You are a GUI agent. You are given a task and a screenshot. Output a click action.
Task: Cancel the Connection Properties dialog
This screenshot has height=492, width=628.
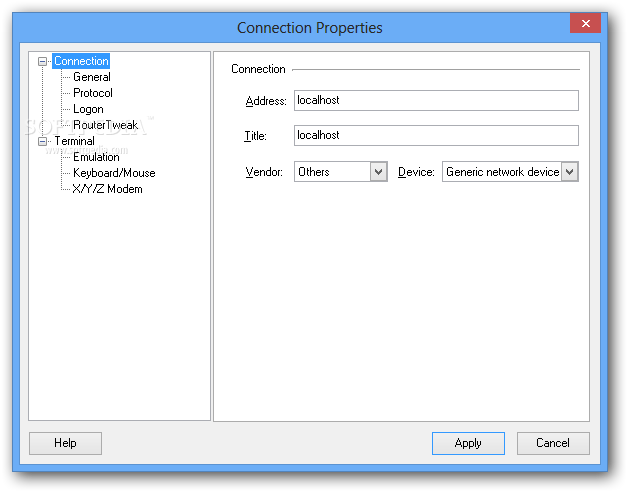coord(553,443)
